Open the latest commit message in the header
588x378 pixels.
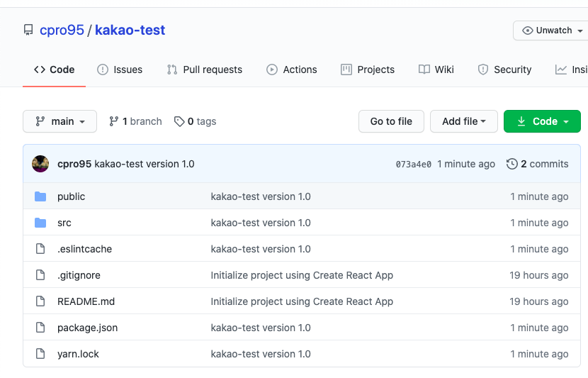pos(145,164)
